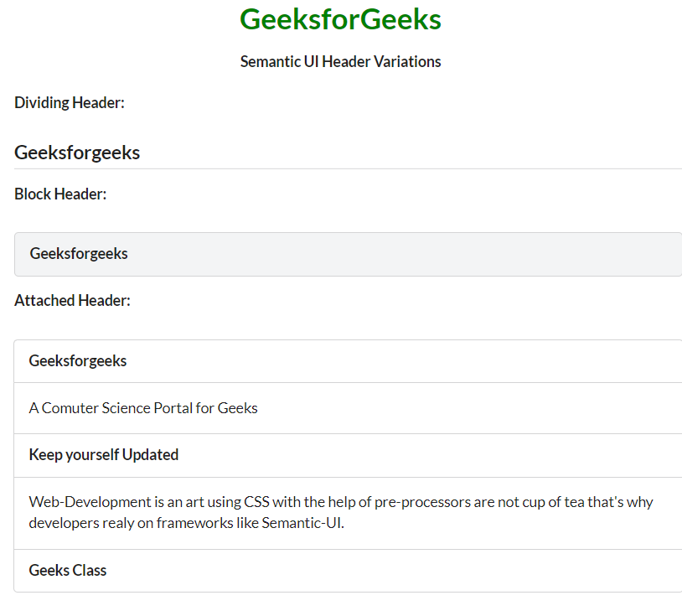Viewport: 682px width, 616px height.
Task: Click the Keep yourself Updated header
Action: point(104,455)
